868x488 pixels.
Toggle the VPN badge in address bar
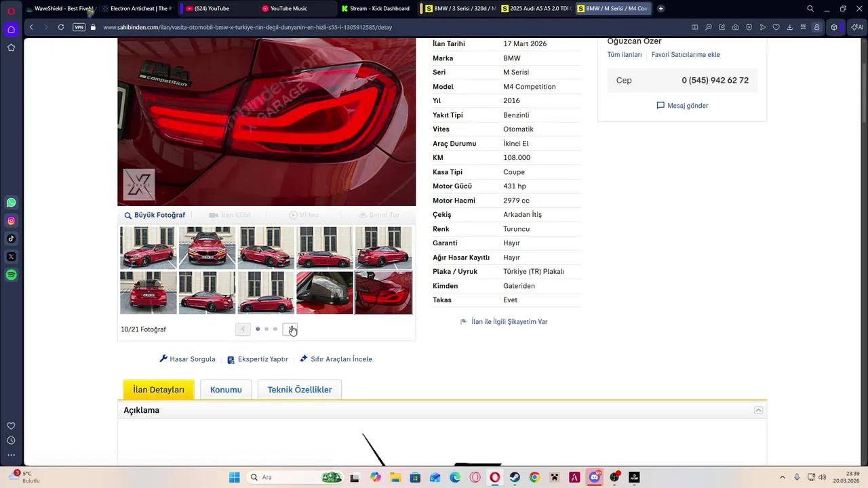[79, 27]
